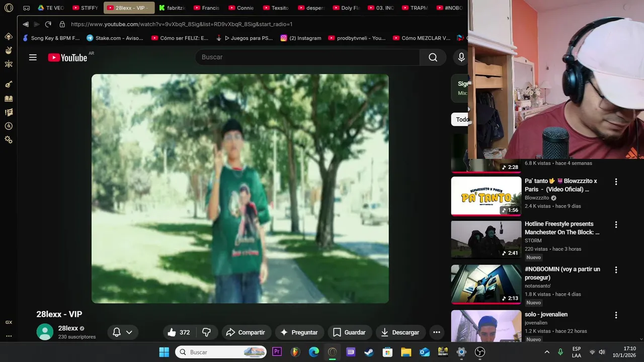Reload the page in the browser
The image size is (644, 362).
click(48, 24)
